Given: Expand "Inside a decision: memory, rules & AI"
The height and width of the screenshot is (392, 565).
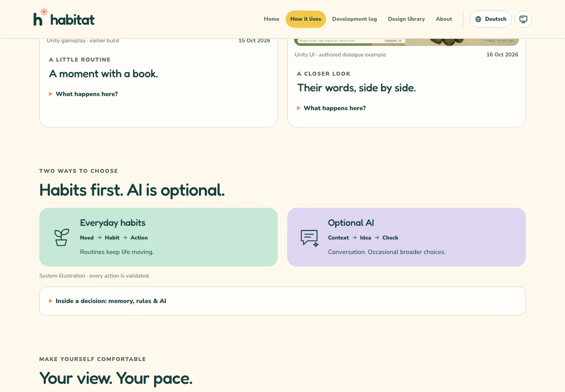Looking at the screenshot, I should pos(282,301).
